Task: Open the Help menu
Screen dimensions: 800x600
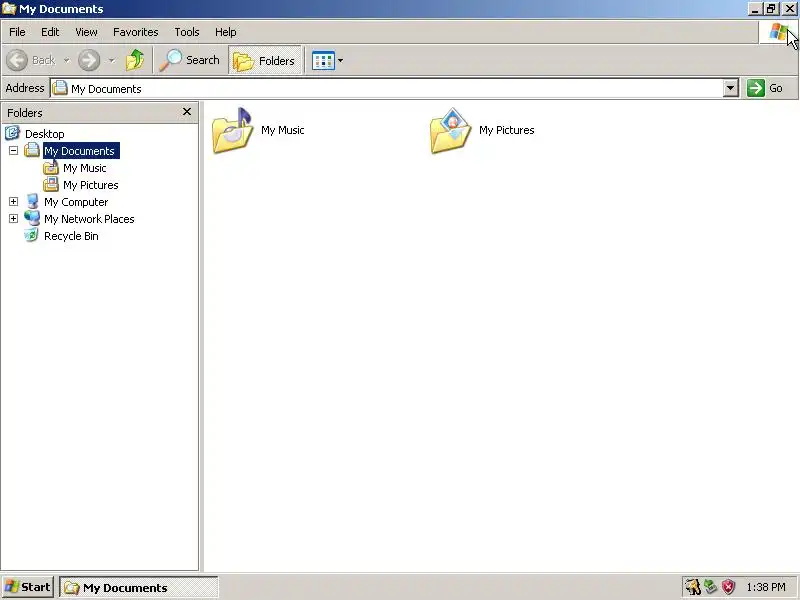Action: click(226, 32)
